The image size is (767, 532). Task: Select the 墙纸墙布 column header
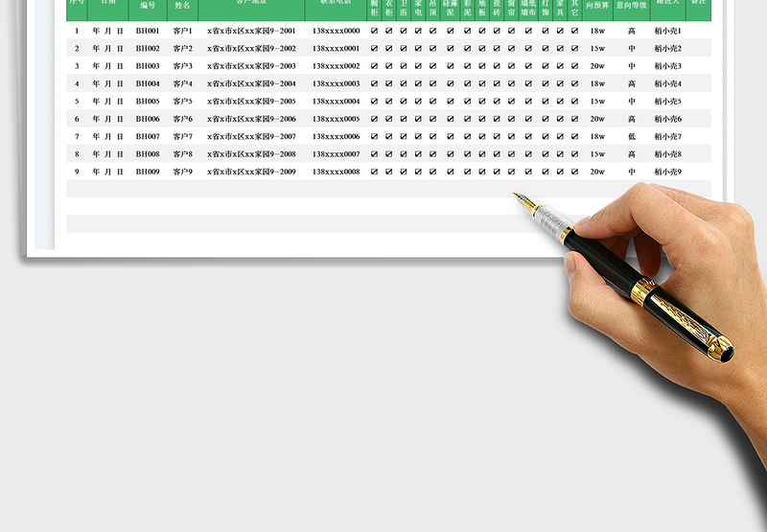tap(528, 8)
